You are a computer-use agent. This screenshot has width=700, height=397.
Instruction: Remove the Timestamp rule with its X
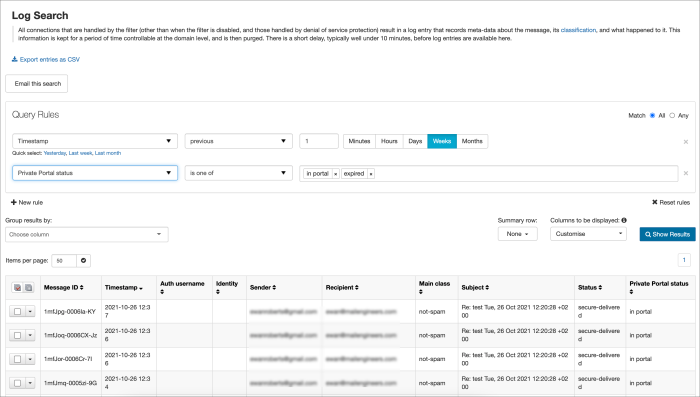tap(686, 142)
